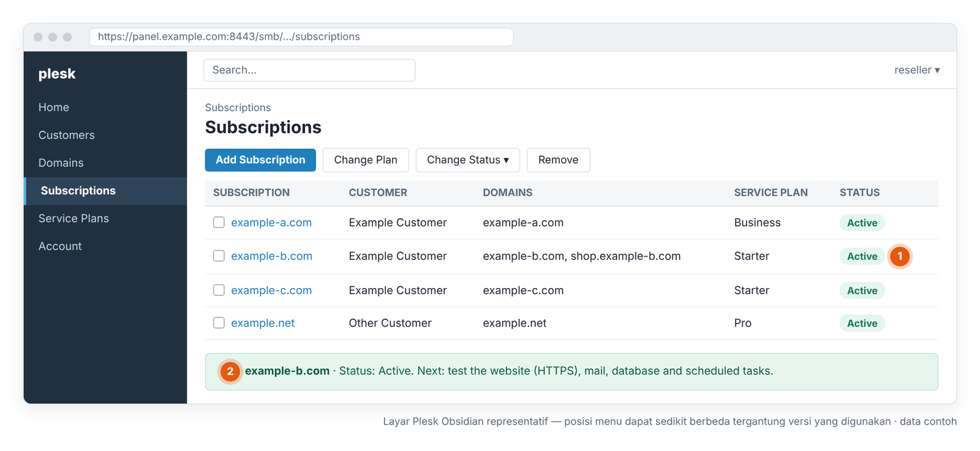Click the Active badge for example-a.com

(x=862, y=223)
